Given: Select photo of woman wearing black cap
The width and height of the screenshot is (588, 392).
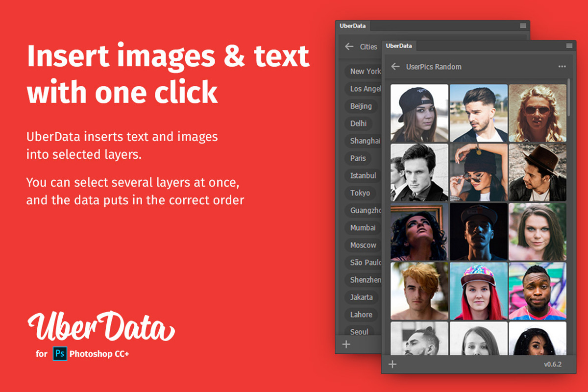Looking at the screenshot, I should (x=419, y=113).
